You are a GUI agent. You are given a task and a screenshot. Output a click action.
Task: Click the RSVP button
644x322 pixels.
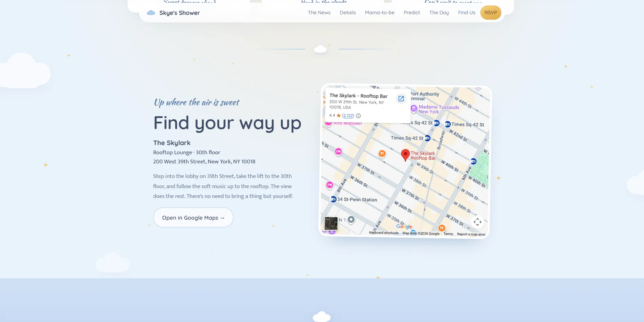click(491, 13)
